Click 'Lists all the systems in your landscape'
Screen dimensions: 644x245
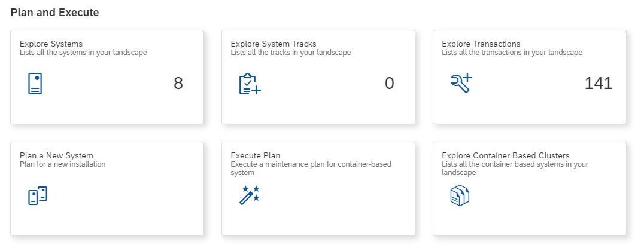pos(83,53)
